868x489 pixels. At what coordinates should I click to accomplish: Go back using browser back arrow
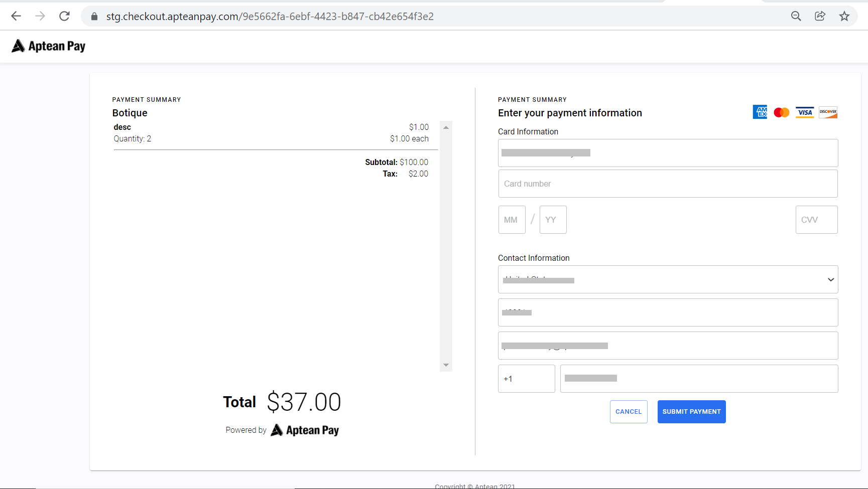(x=16, y=16)
